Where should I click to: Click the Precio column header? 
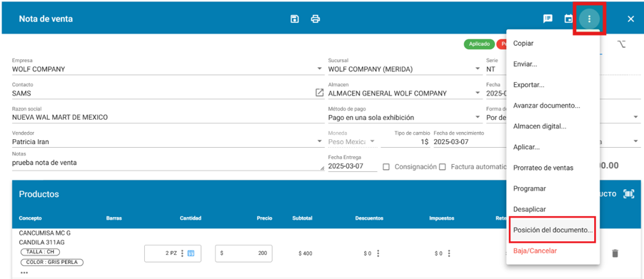264,218
